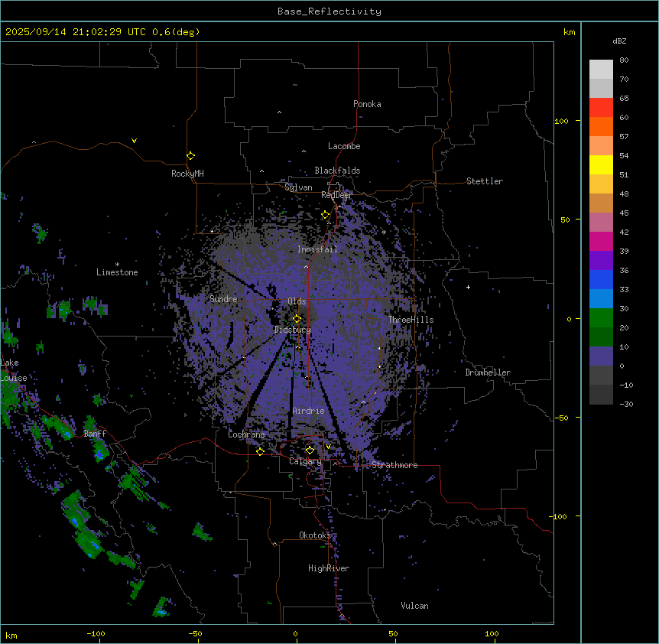Click the Limestone label

(x=117, y=272)
